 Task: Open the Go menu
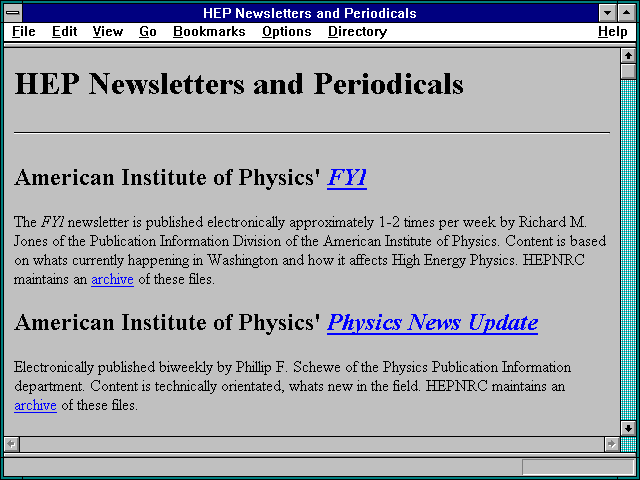pos(148,31)
